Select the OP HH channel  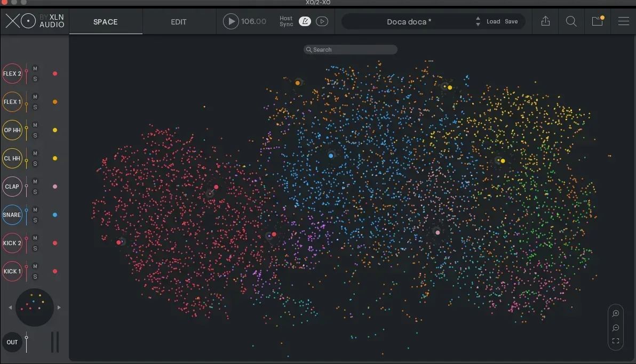coord(12,130)
